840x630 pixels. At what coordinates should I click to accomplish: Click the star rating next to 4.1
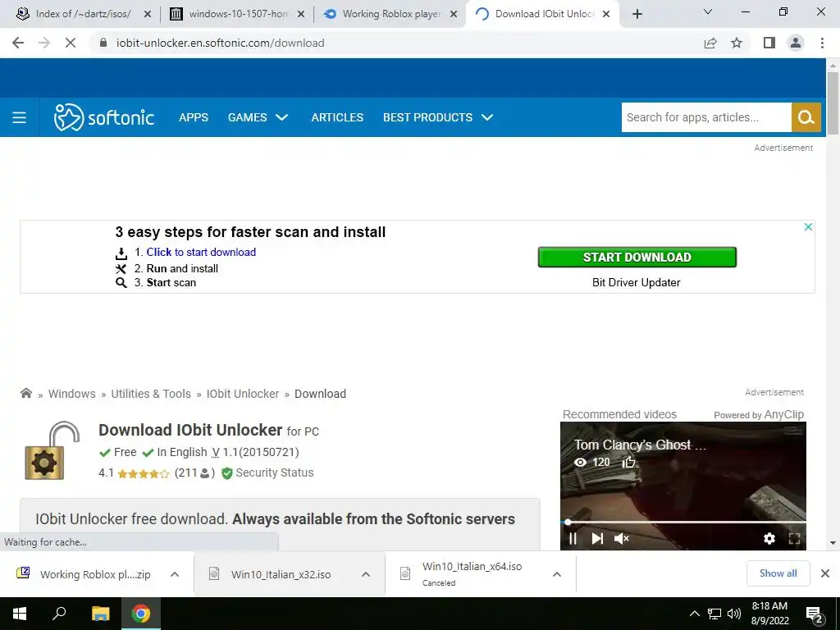143,473
